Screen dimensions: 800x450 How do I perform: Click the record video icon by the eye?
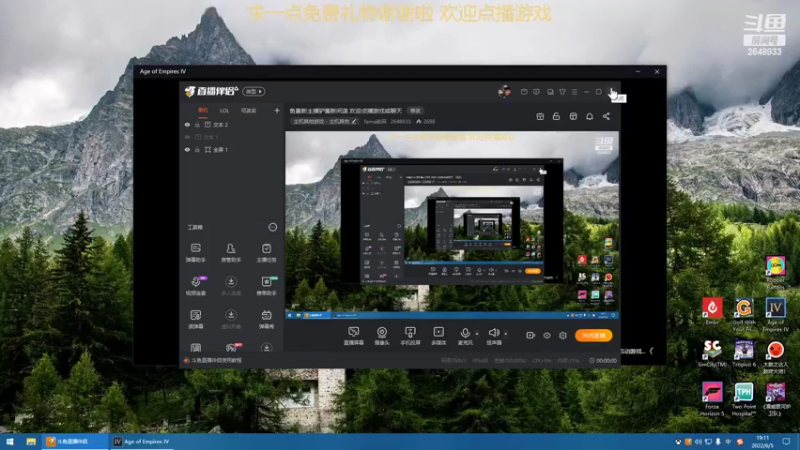click(531, 335)
